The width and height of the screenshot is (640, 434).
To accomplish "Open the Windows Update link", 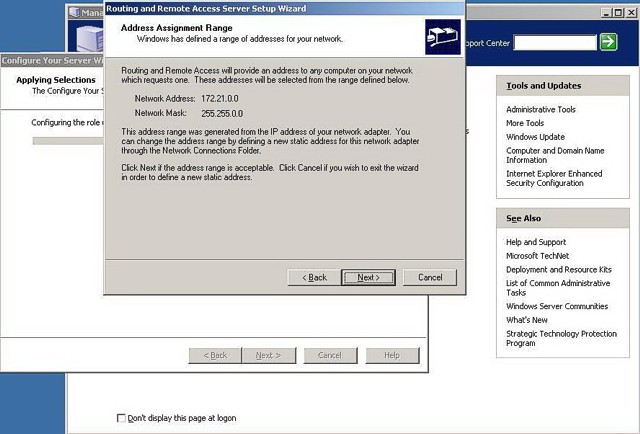I will tap(536, 137).
